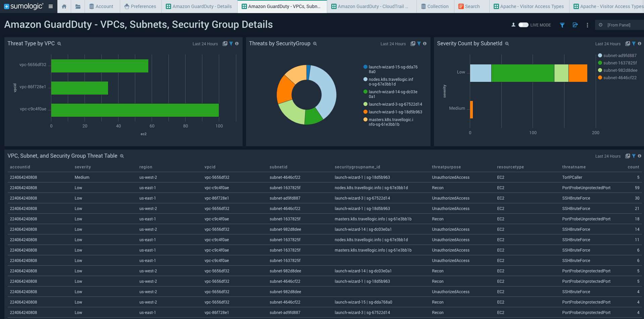Screen dimensions: 644x319
Task: Filter the Threat Table panel
Action: pos(634,156)
